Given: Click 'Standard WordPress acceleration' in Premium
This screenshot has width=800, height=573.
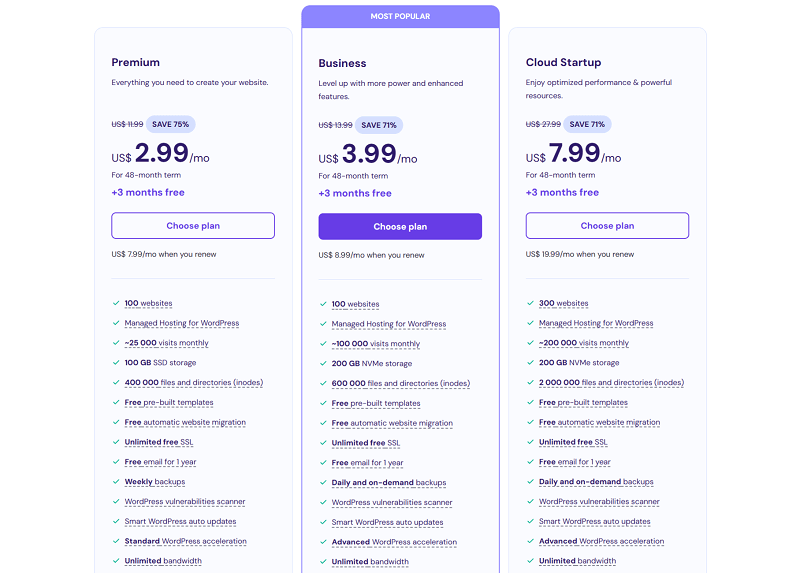Looking at the screenshot, I should [x=185, y=541].
